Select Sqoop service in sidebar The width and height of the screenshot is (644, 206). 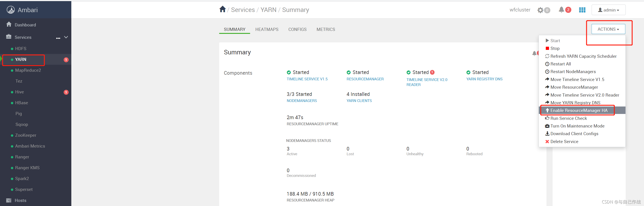(x=22, y=124)
